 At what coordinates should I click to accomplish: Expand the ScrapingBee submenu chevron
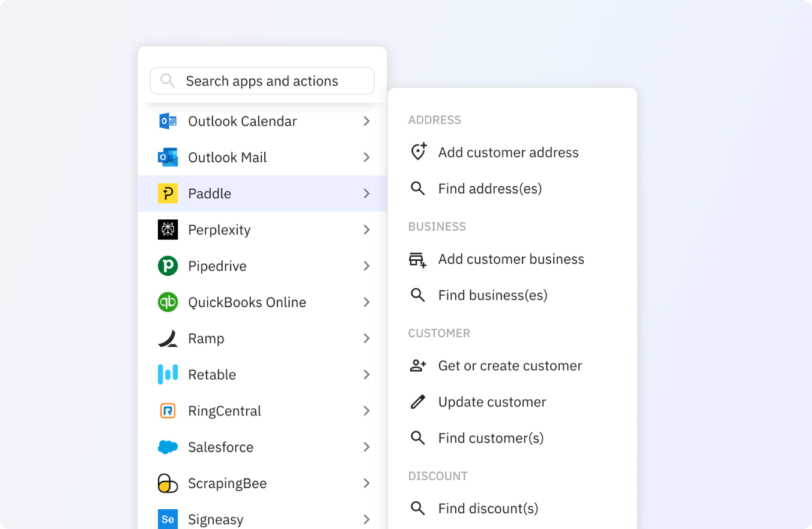(x=366, y=483)
